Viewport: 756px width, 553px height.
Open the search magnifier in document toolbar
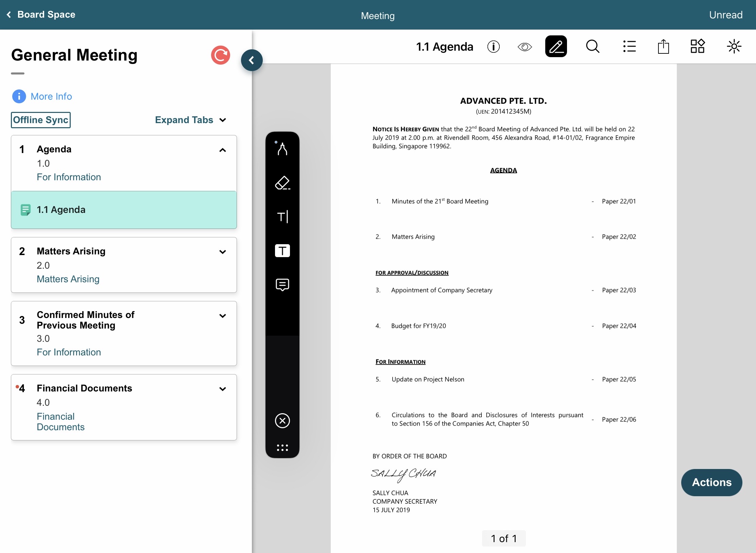point(592,47)
